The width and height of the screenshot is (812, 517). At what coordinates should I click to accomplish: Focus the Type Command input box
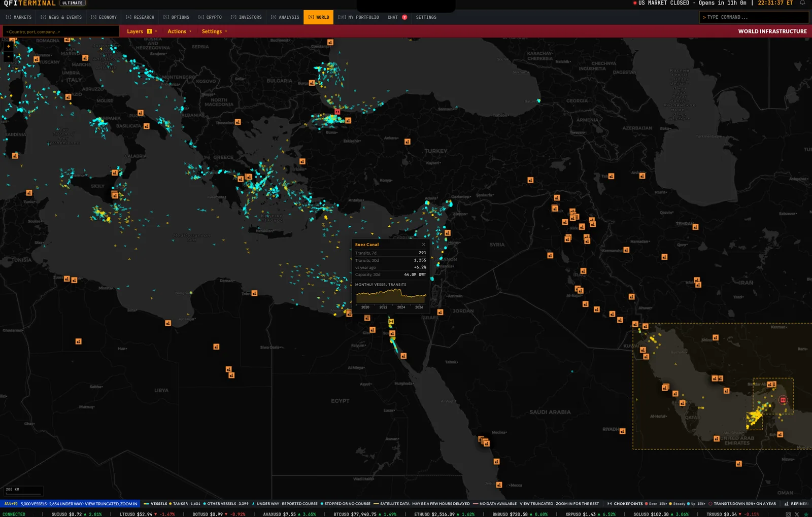point(754,17)
